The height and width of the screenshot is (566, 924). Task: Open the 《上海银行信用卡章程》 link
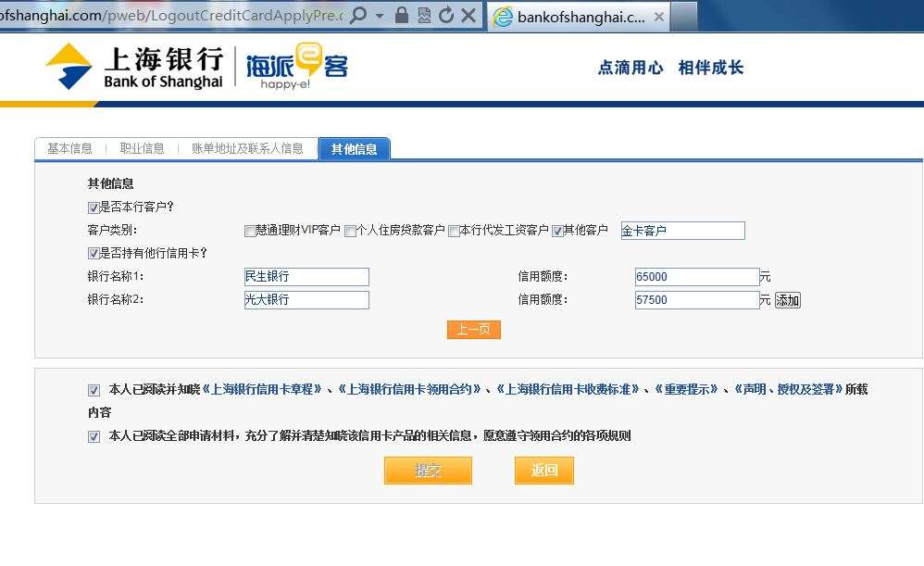pyautogui.click(x=262, y=389)
